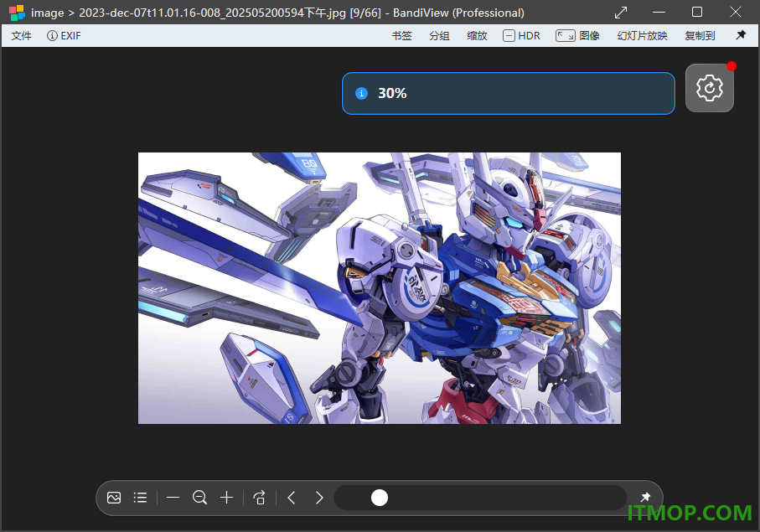Open image view mode icon in bottom toolbar
Screen dimensions: 760x532
click(114, 498)
